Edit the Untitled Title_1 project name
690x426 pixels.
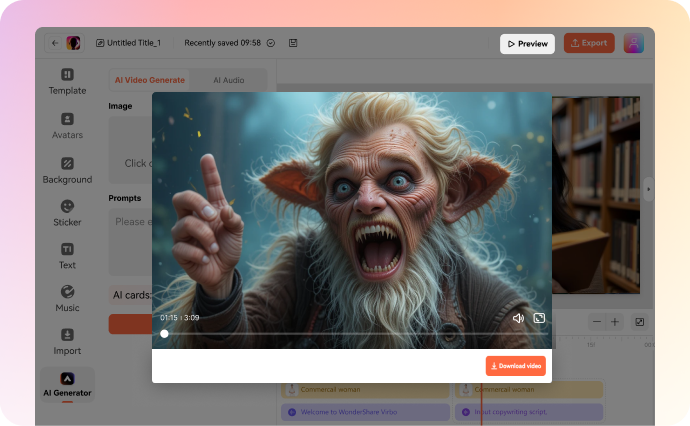coord(128,43)
